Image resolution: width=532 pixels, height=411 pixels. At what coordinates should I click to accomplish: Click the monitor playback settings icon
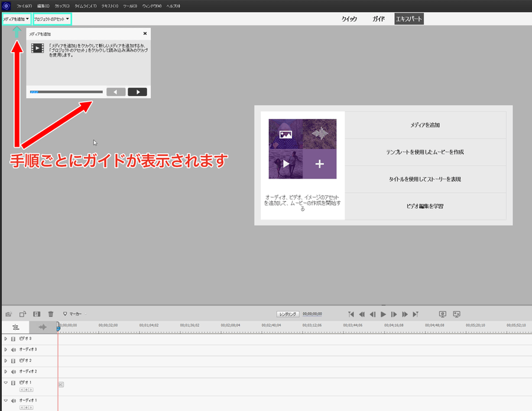pos(442,314)
